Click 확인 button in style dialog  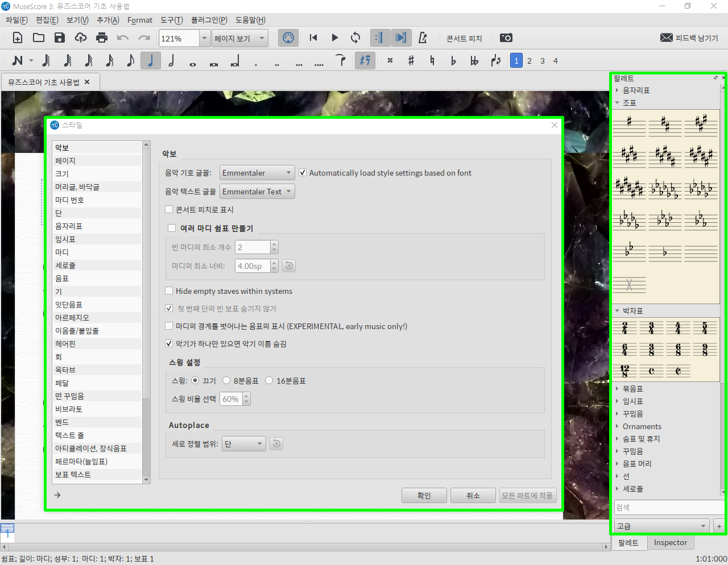[x=424, y=496]
